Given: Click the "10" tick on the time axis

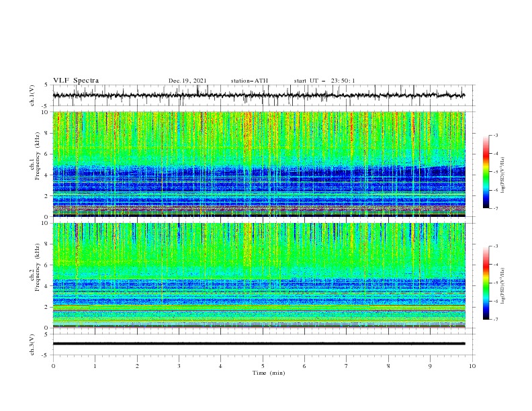Looking at the screenshot, I should [472, 366].
